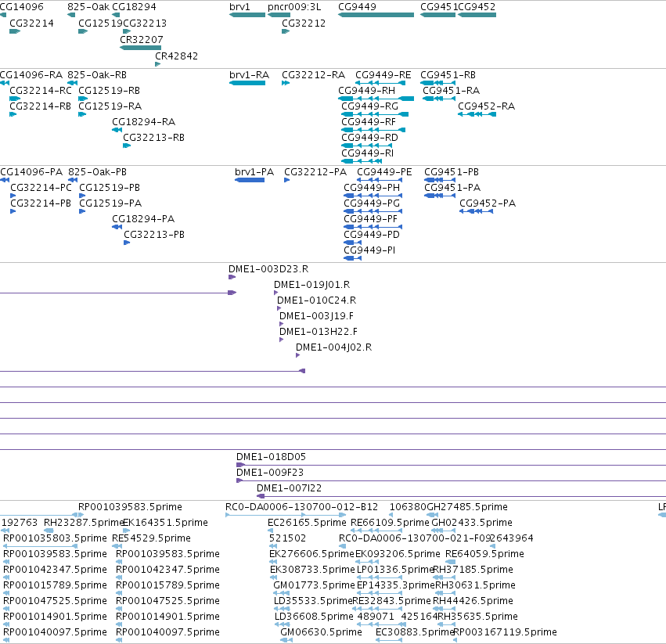Open the CG32212-RA transcript label
The width and height of the screenshot is (666, 644).
[x=314, y=75]
